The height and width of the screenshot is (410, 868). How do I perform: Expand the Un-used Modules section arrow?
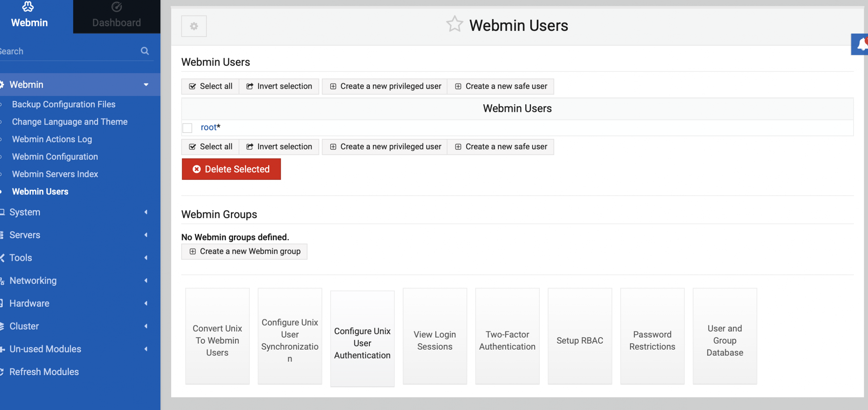point(146,349)
